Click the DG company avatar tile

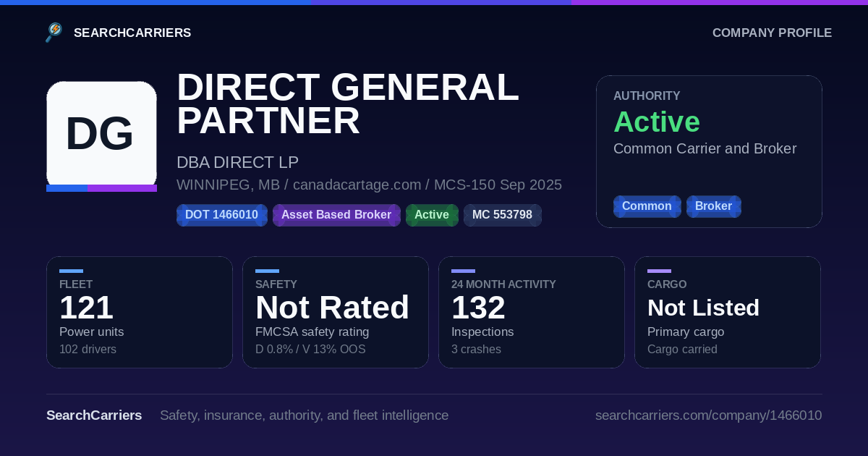101,135
